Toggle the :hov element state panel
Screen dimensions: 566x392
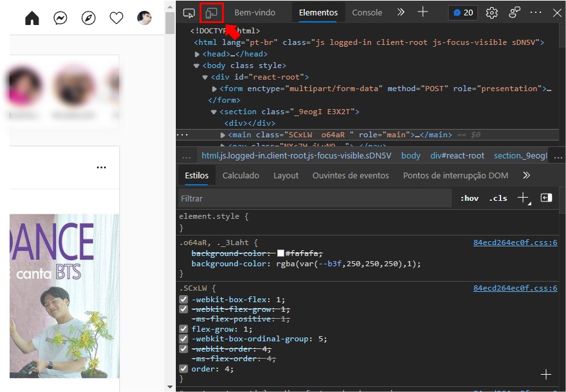click(x=469, y=198)
